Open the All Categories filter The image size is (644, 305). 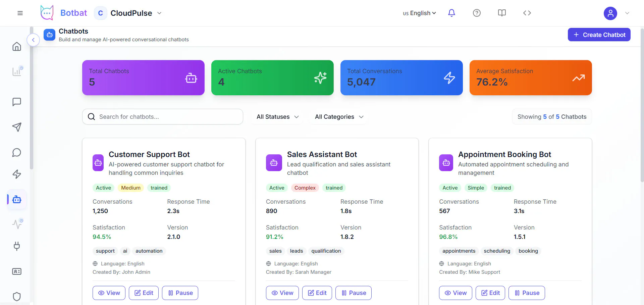339,117
